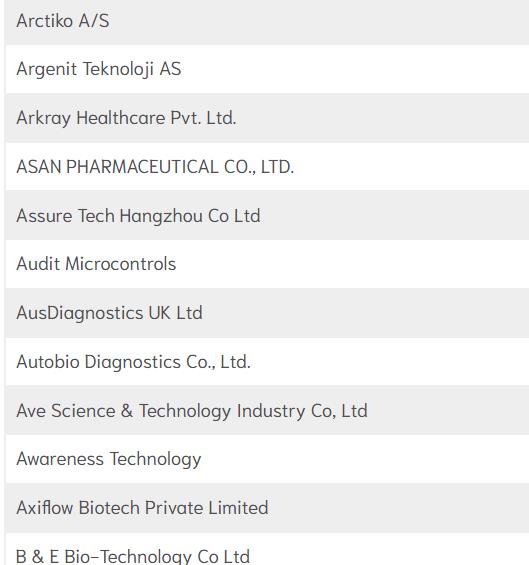
Task: Click the word Industry in Ave Science row
Action: click(271, 411)
